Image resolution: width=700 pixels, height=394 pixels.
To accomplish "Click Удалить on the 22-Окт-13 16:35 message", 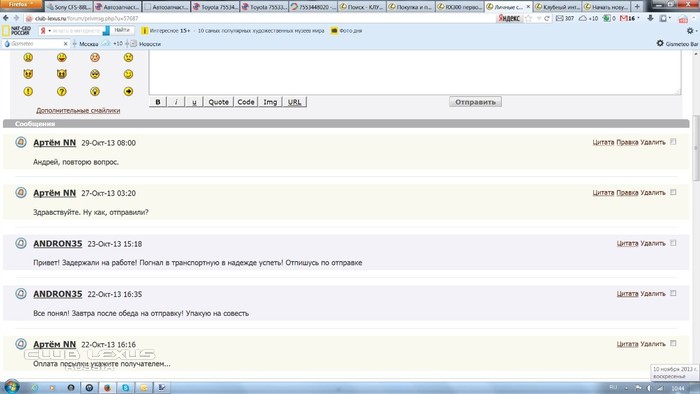I will pos(653,294).
